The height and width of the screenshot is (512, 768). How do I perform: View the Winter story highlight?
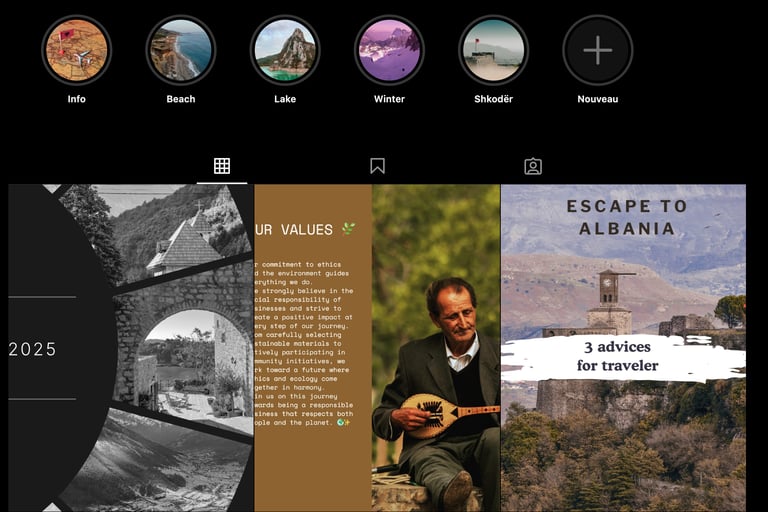coord(389,50)
